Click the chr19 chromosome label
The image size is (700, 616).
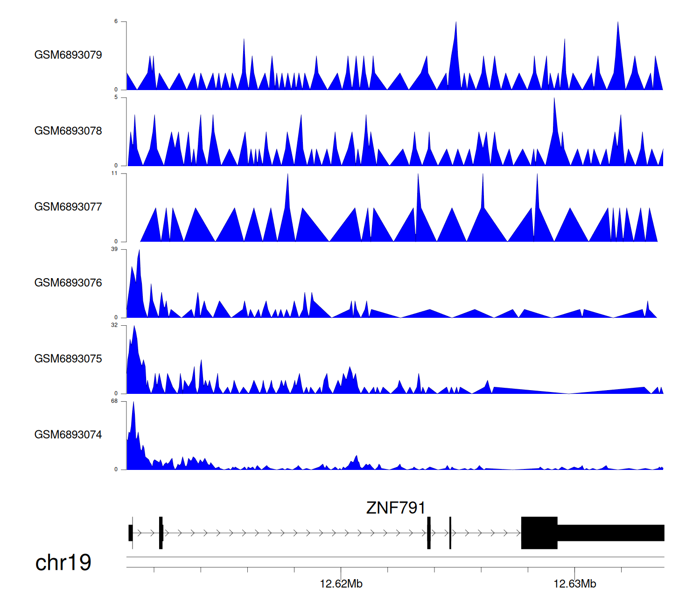click(63, 562)
